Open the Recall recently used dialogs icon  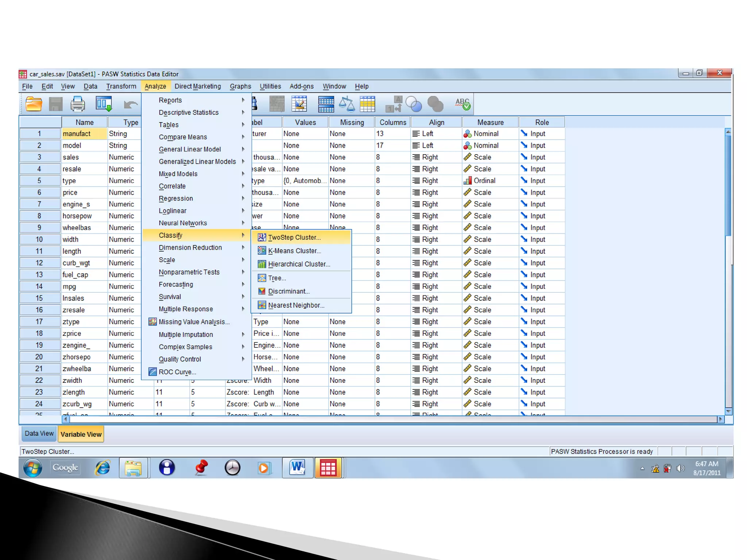(104, 104)
